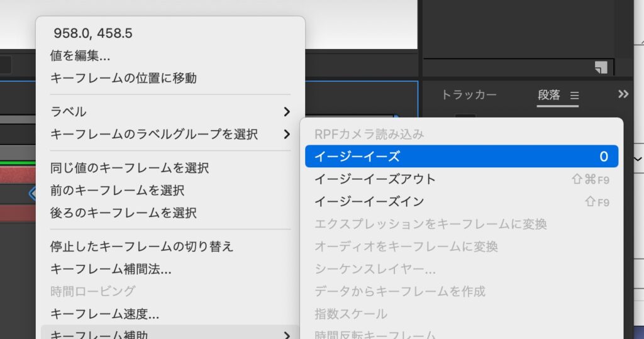Click the double-arrow panel overflow icon

pyautogui.click(x=623, y=94)
